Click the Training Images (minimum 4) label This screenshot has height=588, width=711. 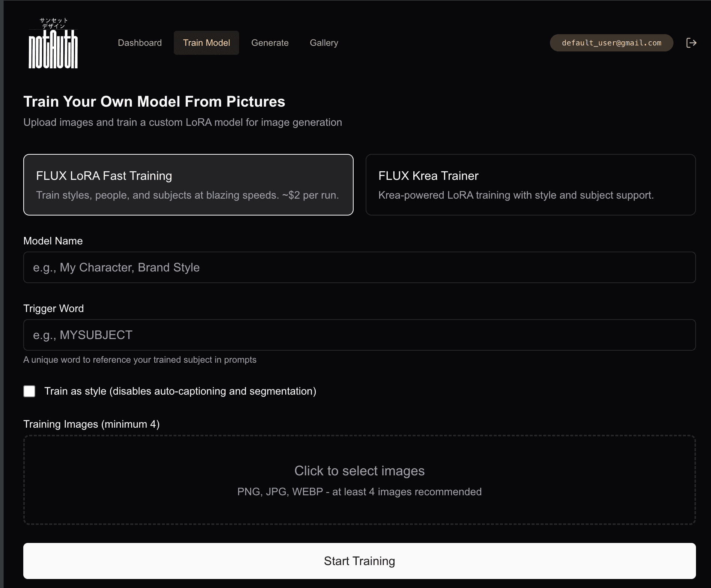[x=92, y=424]
